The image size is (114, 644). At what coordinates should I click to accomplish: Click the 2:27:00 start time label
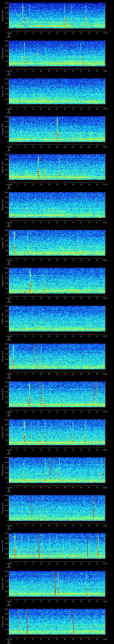click(9, 450)
